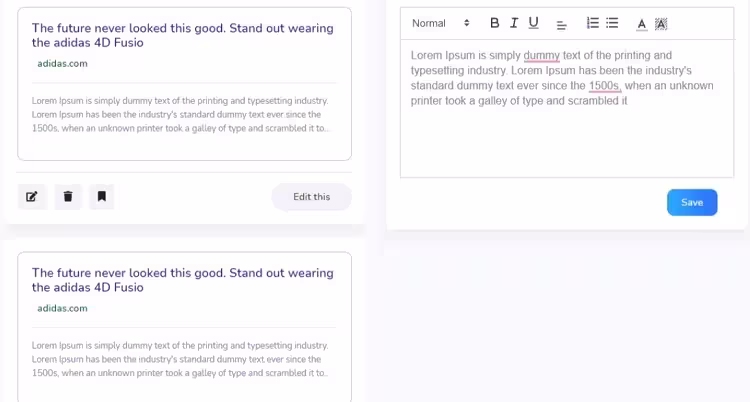Image resolution: width=750 pixels, height=402 pixels.
Task: Click the "Edit this" button
Action: coord(311,197)
